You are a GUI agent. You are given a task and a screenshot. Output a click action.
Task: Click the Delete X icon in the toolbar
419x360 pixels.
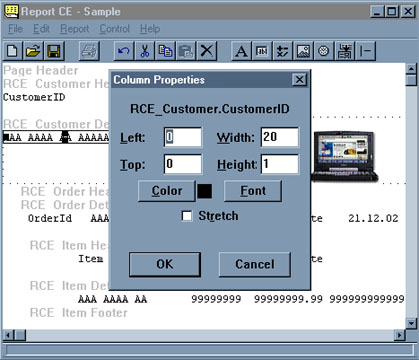(x=207, y=51)
